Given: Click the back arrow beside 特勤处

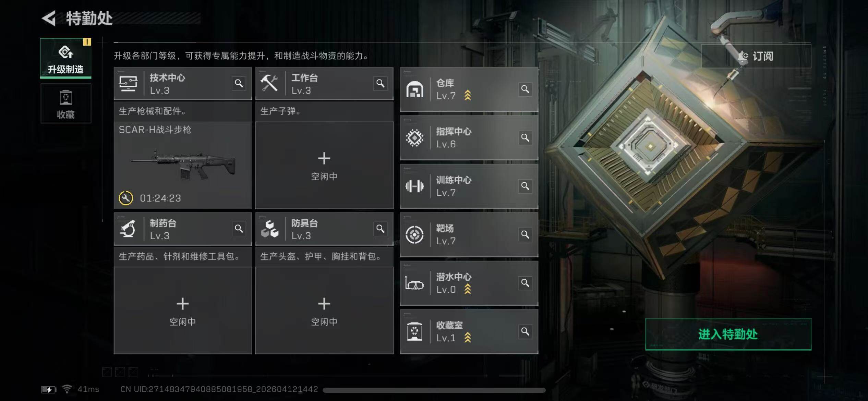Looking at the screenshot, I should pos(49,18).
